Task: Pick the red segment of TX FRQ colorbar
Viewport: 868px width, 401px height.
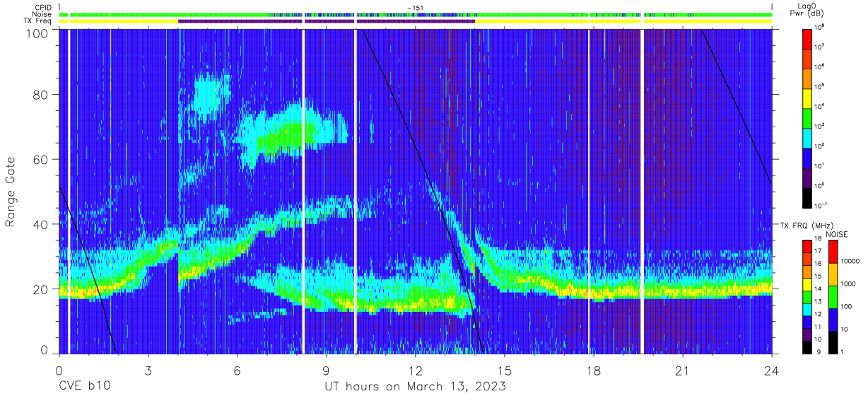Action: click(x=808, y=247)
